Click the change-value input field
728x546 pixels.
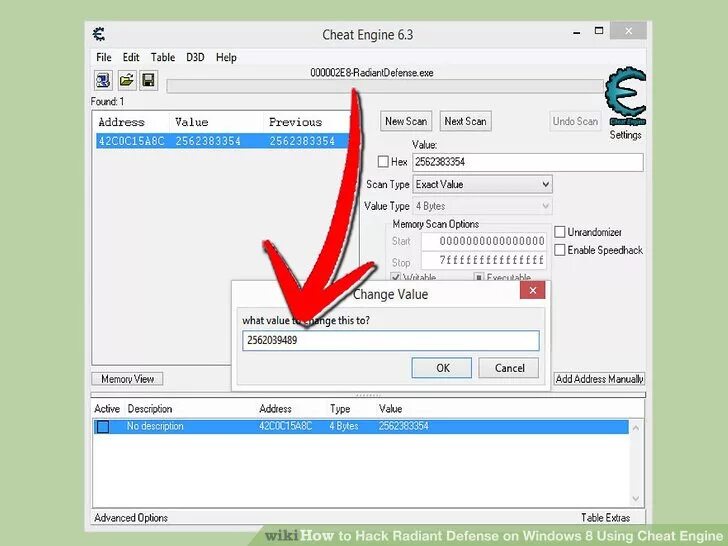pyautogui.click(x=390, y=340)
